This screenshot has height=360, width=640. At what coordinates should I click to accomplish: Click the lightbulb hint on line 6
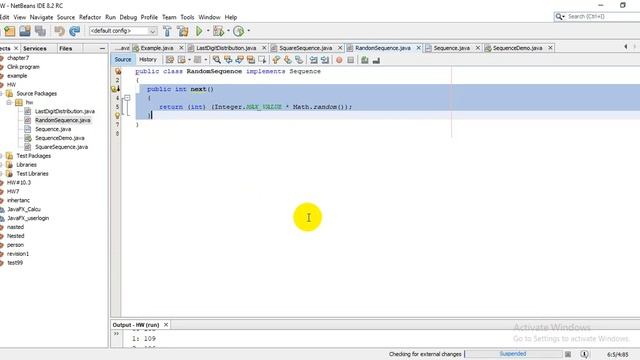(x=118, y=116)
